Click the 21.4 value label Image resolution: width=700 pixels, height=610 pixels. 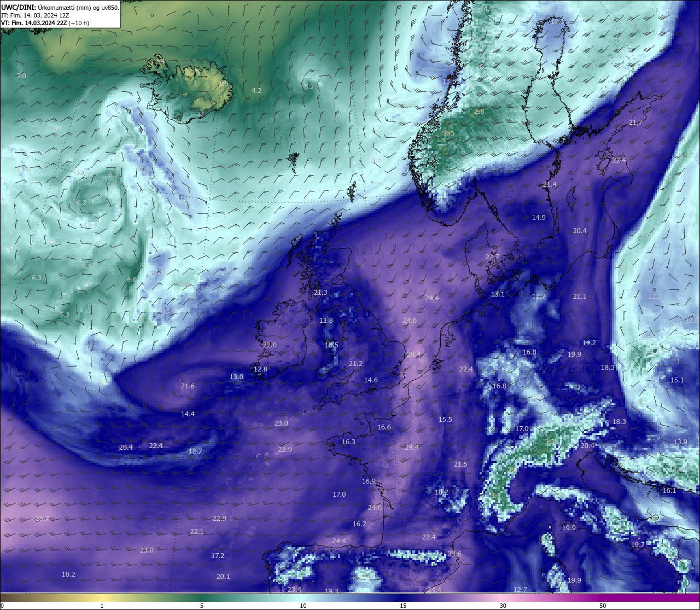550,184
